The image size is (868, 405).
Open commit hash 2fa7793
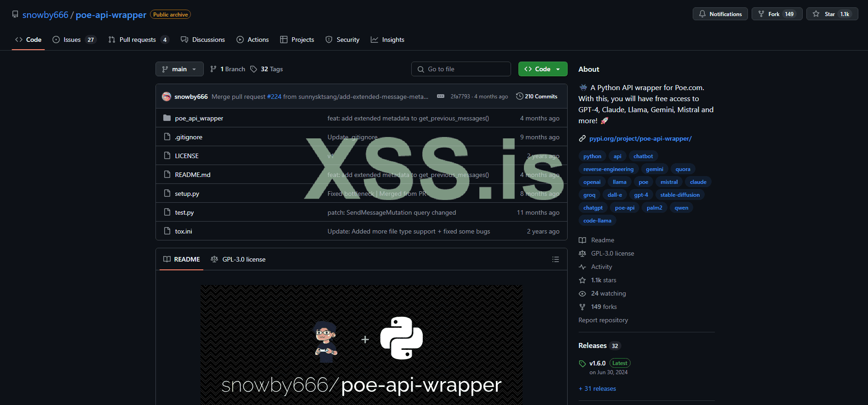click(x=460, y=97)
